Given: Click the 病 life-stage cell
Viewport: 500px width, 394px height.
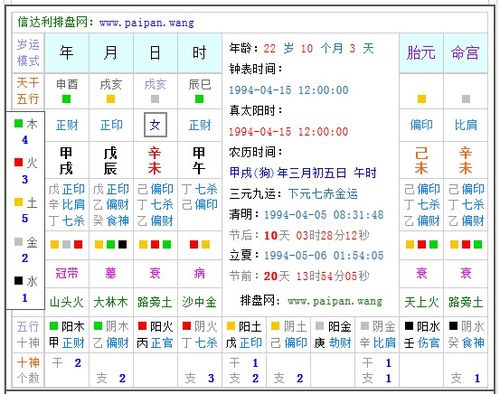Looking at the screenshot, I should click(x=199, y=273).
